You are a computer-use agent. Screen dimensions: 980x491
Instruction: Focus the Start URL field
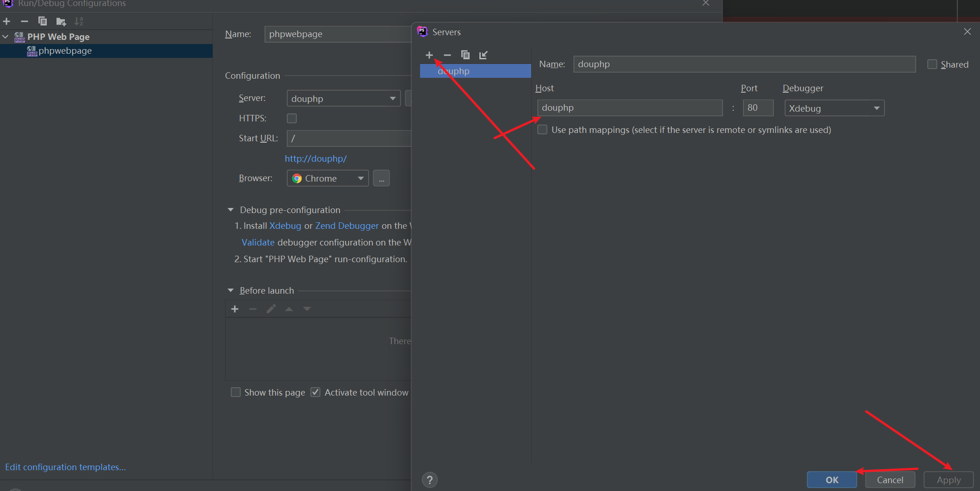(349, 138)
